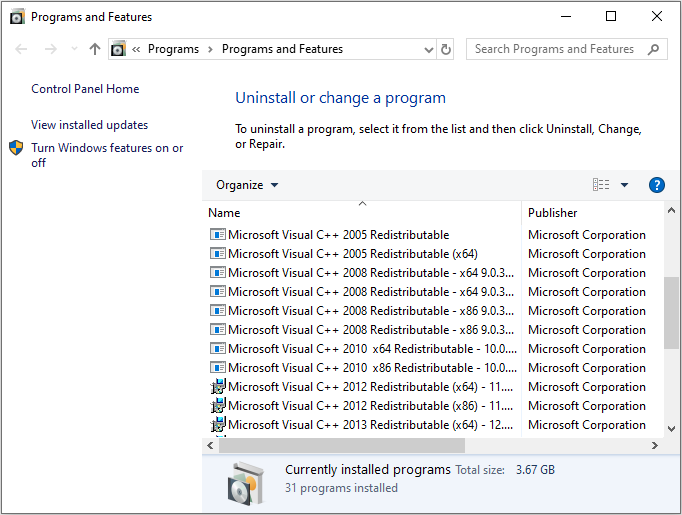The height and width of the screenshot is (515, 682).
Task: Click icon of Visual C++ 2005 Redistributable
Action: click(x=217, y=234)
